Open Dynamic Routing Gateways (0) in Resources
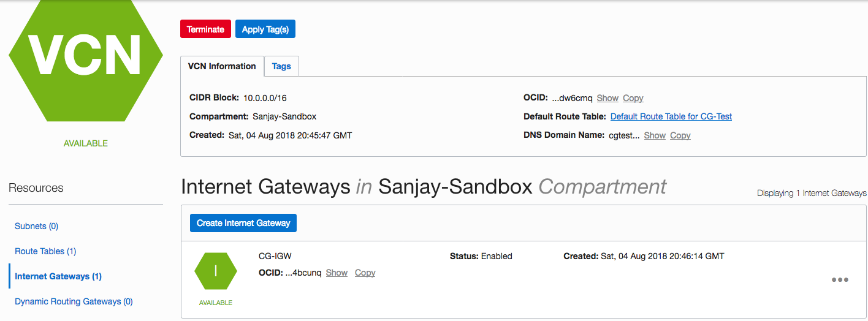The height and width of the screenshot is (321, 868). 74,301
